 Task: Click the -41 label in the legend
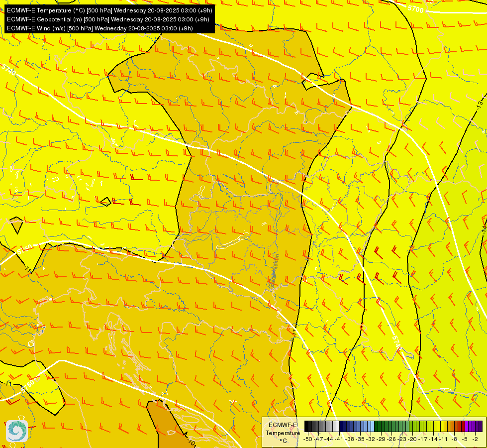[x=339, y=439]
